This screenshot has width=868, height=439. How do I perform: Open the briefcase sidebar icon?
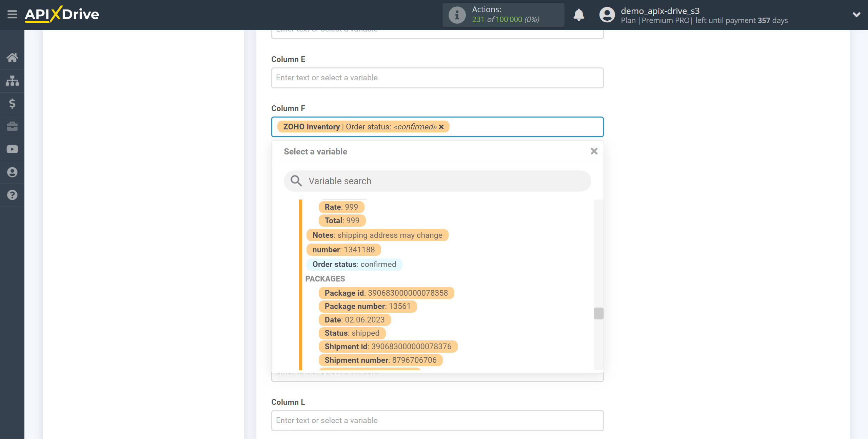click(x=12, y=126)
